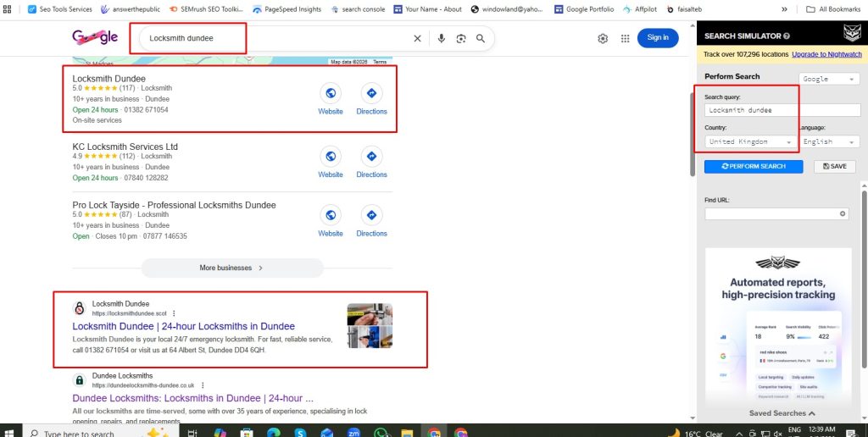Click the locksmithdundee.scot result thumbnail
This screenshot has width=868, height=437.
point(370,325)
